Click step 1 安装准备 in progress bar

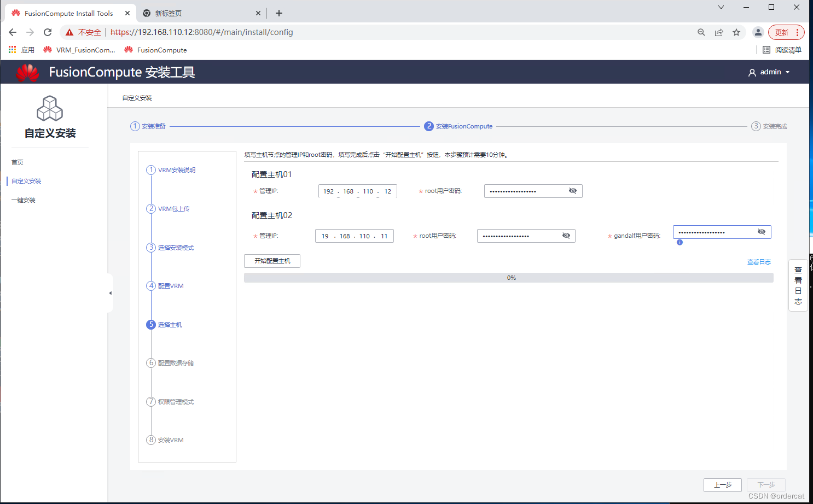pyautogui.click(x=148, y=126)
